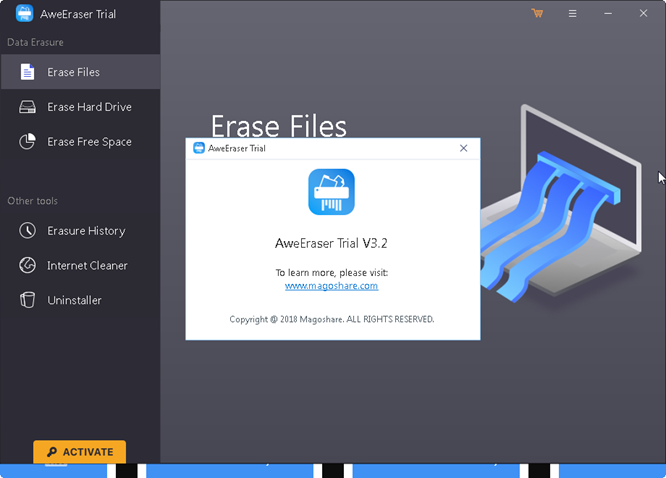Open Erasure History clock icon
Screen dimensions: 666x478
[x=27, y=231]
